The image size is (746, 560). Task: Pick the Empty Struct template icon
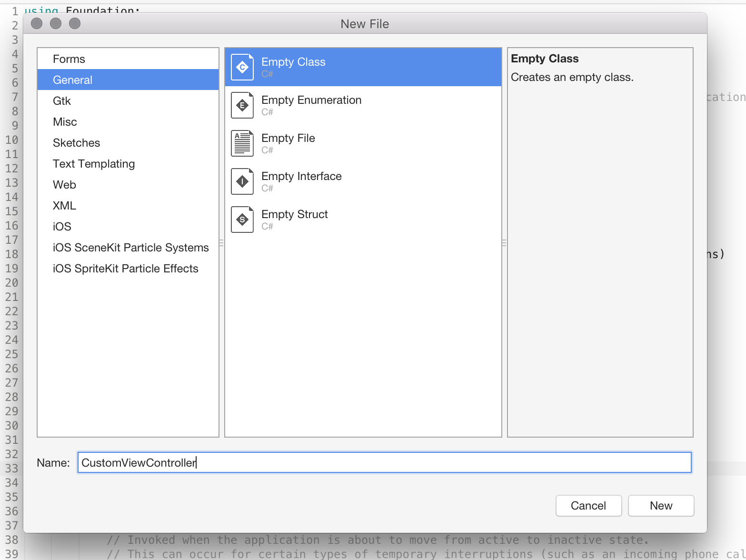(x=242, y=219)
